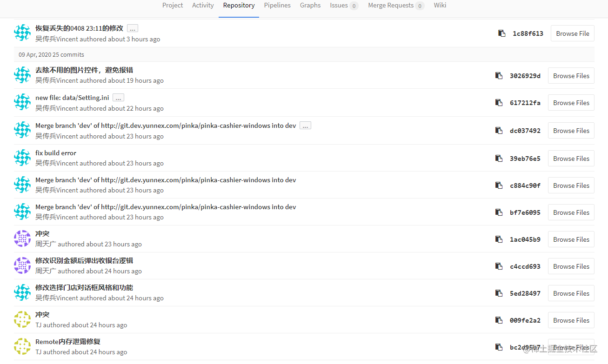Viewport: 608px width, 364px height.
Task: Open author TJ on 冲突 commit
Action: pyautogui.click(x=38, y=325)
